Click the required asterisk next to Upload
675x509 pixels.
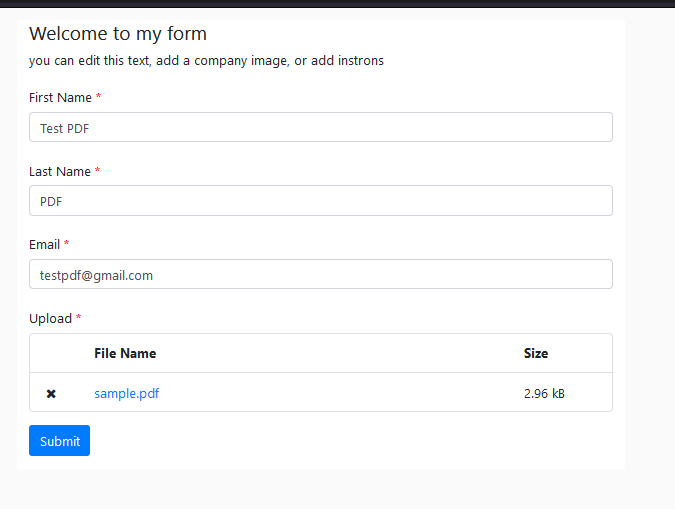click(79, 318)
